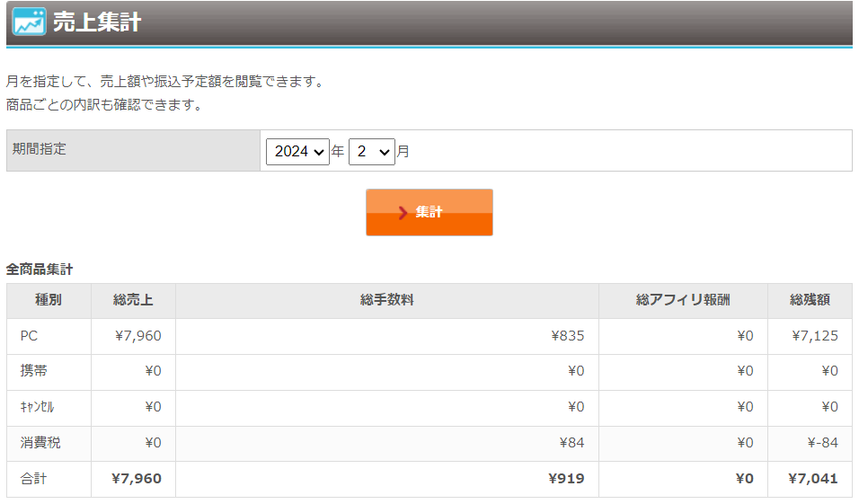Select the 携帯 row label
The image size is (859, 504).
coord(34,371)
